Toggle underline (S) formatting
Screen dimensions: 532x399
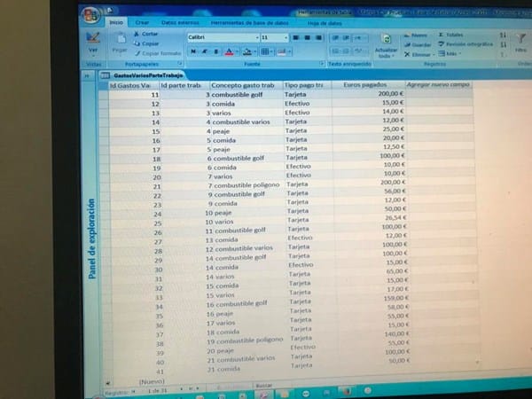click(215, 51)
